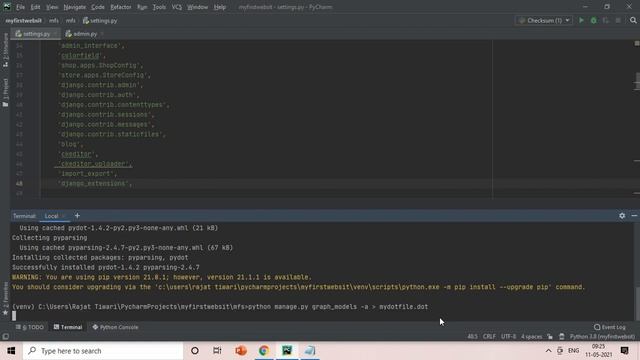Switch to PyCharm taskbar icon
The width and height of the screenshot is (640, 360).
[287, 351]
